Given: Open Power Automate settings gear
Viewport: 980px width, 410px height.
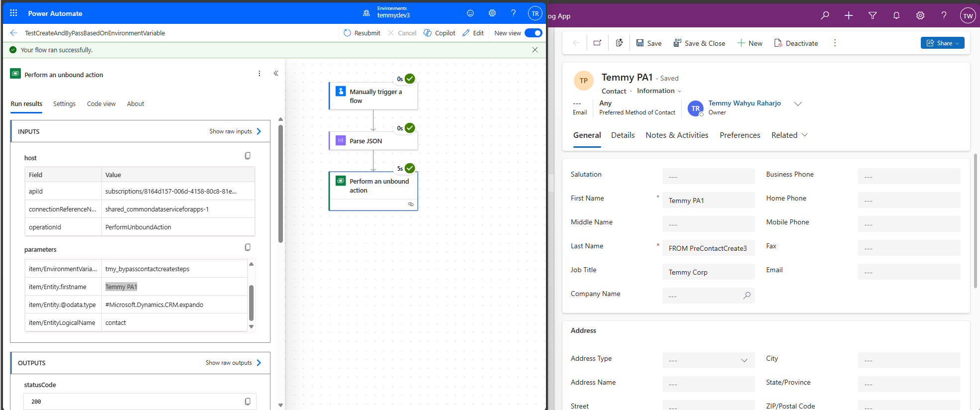Looking at the screenshot, I should 492,13.
